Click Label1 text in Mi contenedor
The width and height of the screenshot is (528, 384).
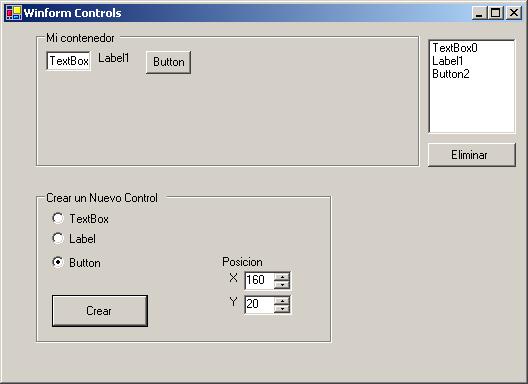(x=114, y=58)
